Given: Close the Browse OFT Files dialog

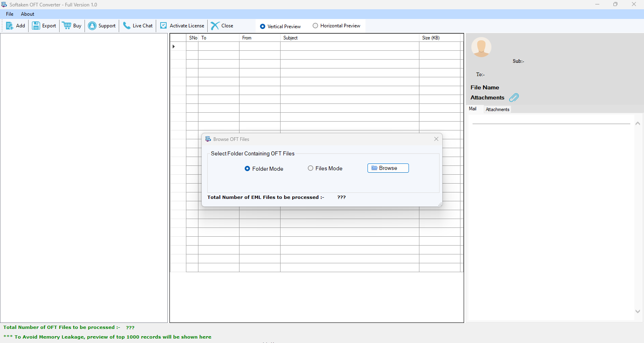Looking at the screenshot, I should [x=436, y=139].
